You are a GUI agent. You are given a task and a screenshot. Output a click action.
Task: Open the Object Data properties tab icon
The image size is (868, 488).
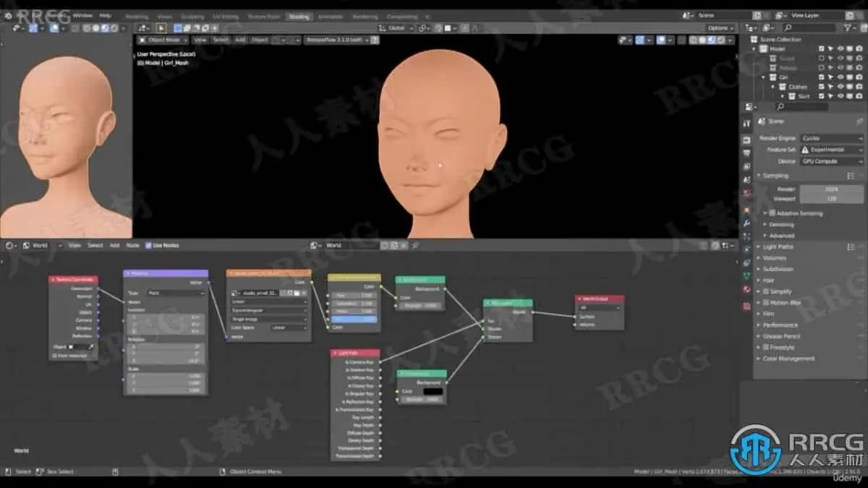click(x=746, y=275)
